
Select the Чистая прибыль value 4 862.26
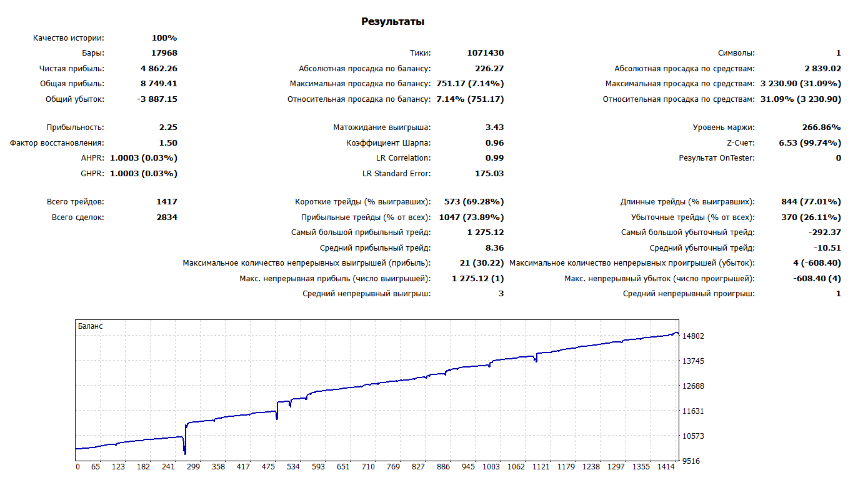coord(159,69)
